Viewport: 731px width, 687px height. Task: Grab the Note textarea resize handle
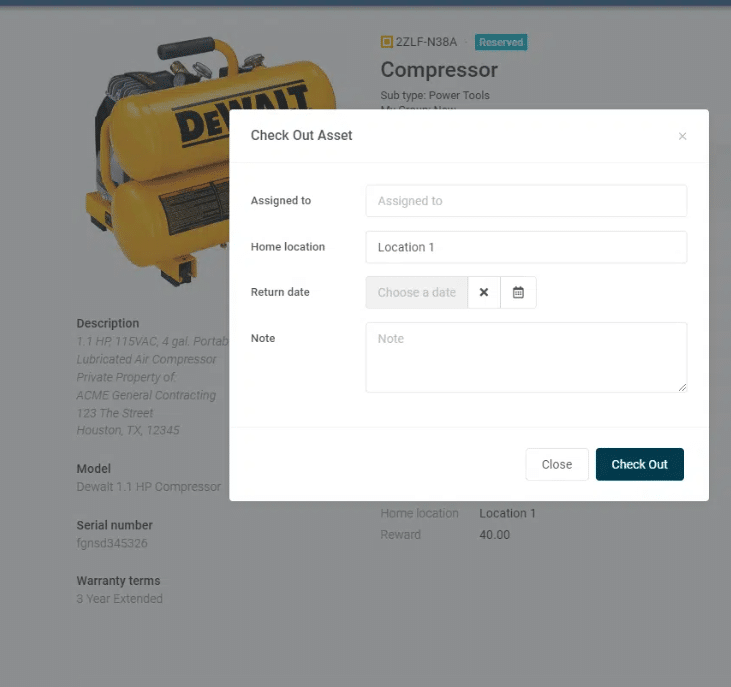682,387
